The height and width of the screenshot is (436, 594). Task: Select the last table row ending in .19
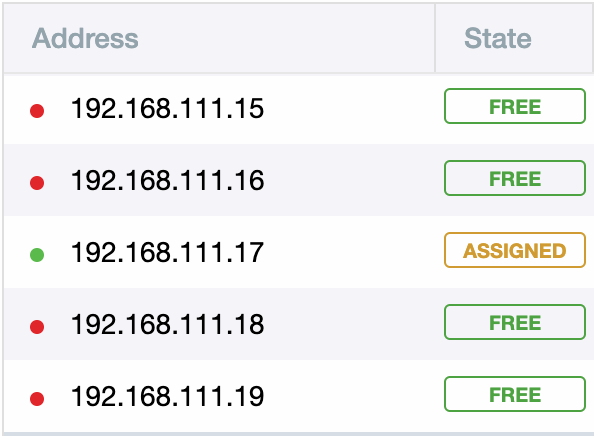click(x=299, y=396)
